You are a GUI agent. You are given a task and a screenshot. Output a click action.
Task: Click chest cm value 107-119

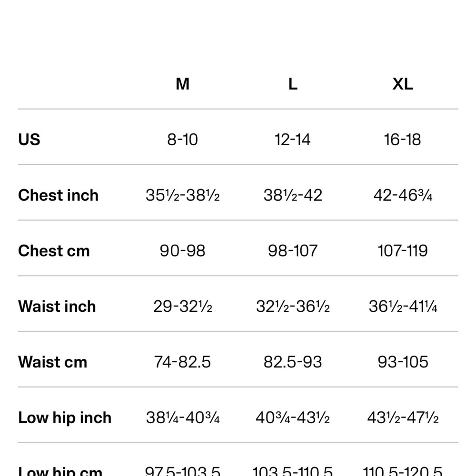403,251
